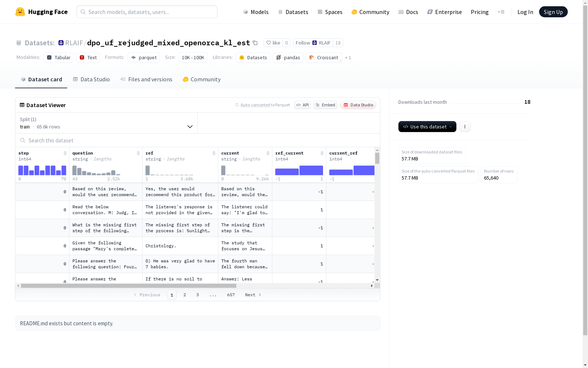Screen dimensions: 588x368
Task: Open Docs in top navigation
Action: coord(408,12)
